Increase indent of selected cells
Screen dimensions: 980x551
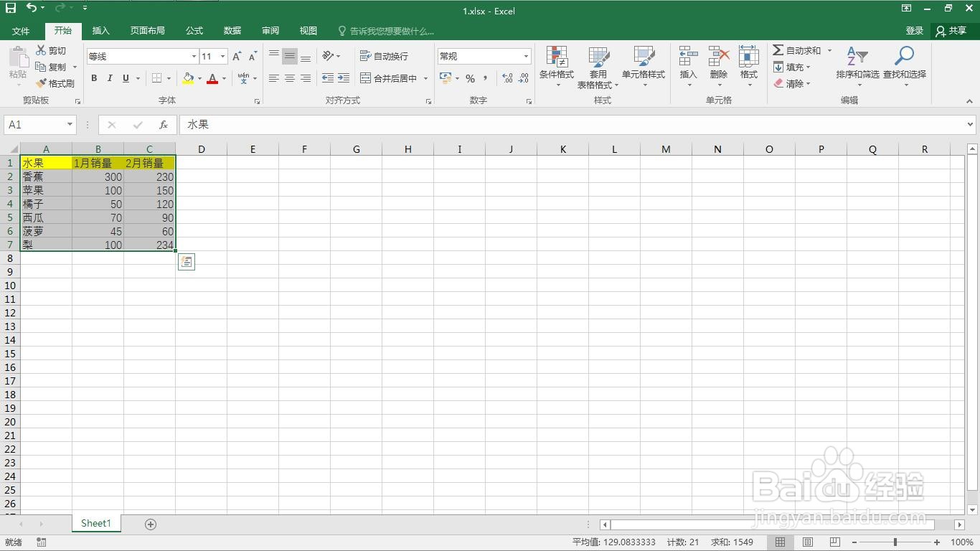[x=344, y=78]
